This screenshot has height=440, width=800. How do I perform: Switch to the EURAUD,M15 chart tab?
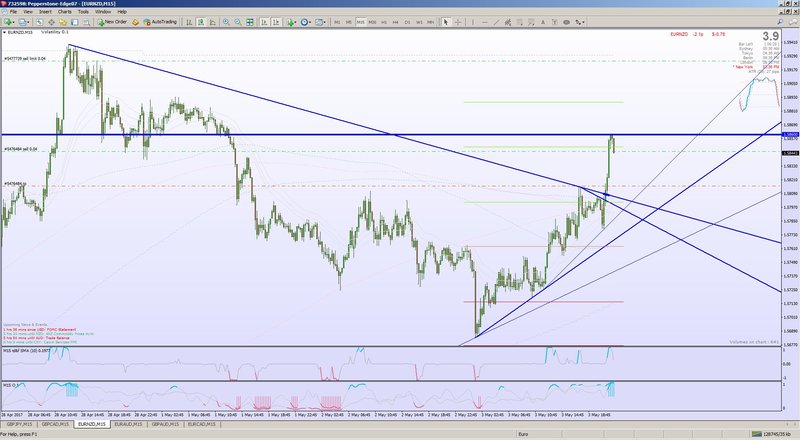tap(128, 424)
